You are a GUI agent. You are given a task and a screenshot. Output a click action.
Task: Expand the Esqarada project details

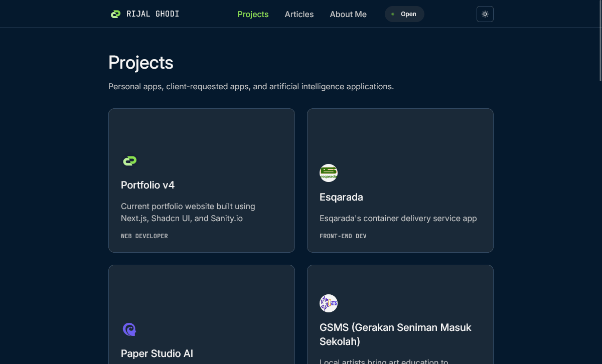click(x=400, y=180)
